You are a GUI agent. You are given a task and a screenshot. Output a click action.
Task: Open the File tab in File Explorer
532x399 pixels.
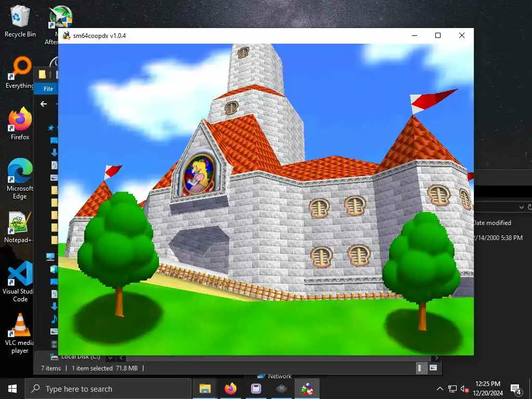(48, 88)
